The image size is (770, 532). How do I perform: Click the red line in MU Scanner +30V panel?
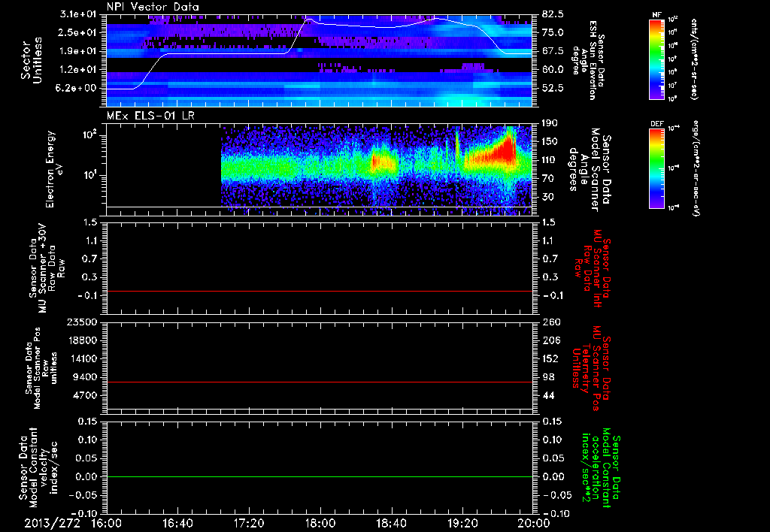click(x=319, y=291)
